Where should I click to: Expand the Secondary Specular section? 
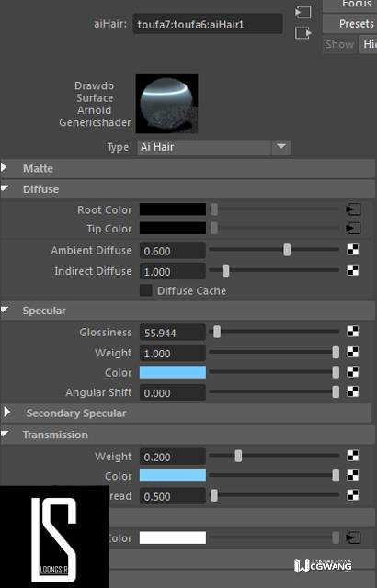pyautogui.click(x=6, y=413)
